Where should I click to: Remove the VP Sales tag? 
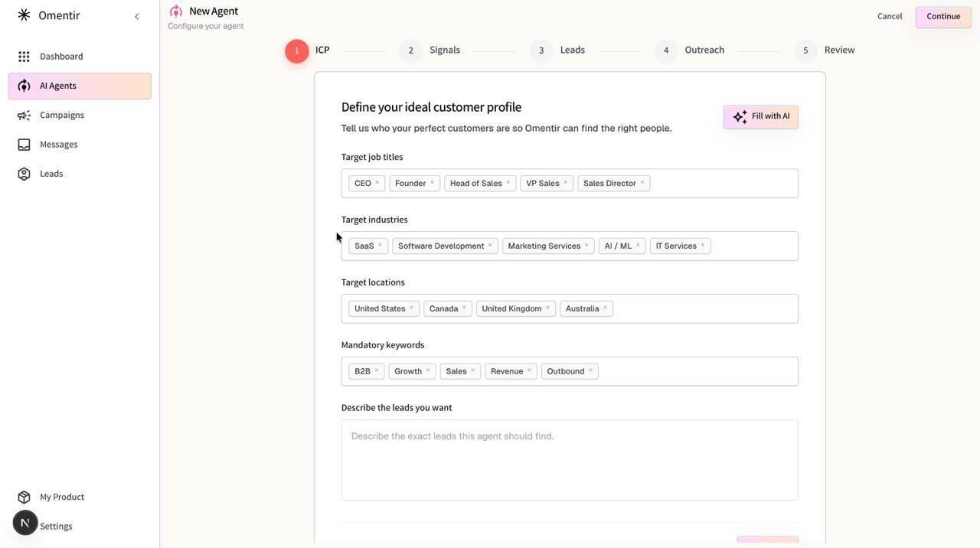click(x=565, y=183)
